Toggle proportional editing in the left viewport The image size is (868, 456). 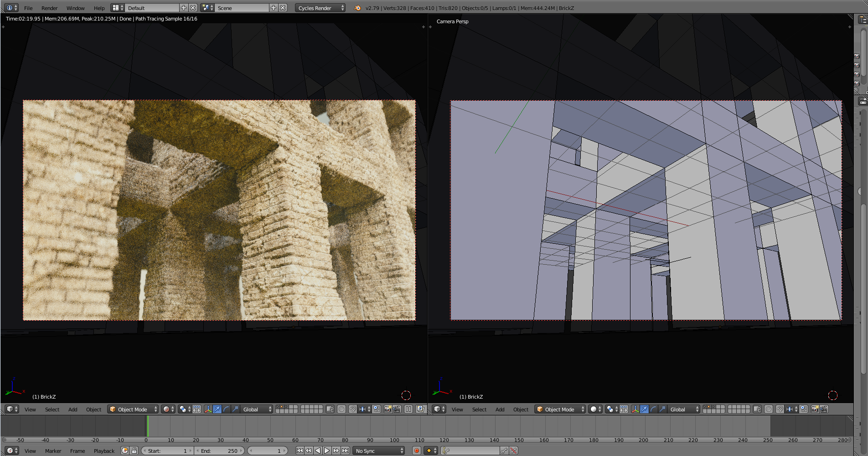[341, 409]
